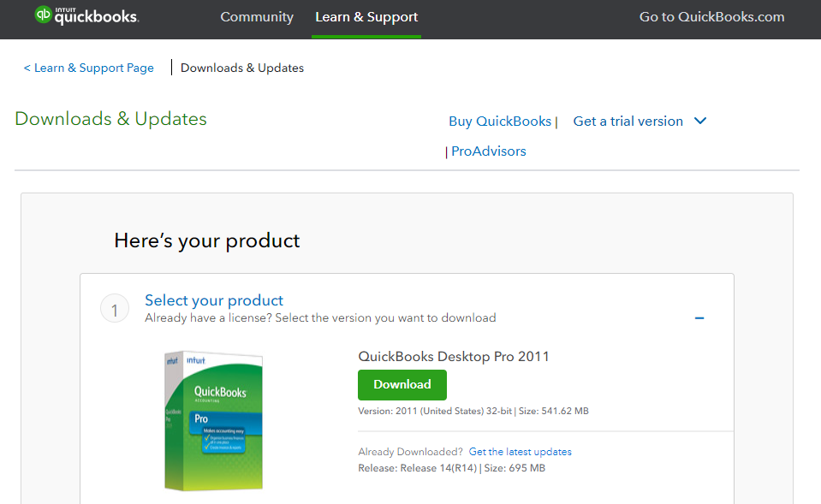Open the Community menu item
821x504 pixels.
click(x=257, y=17)
